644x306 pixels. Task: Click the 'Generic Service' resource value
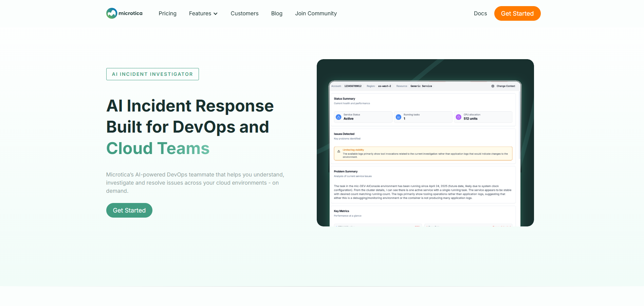421,86
